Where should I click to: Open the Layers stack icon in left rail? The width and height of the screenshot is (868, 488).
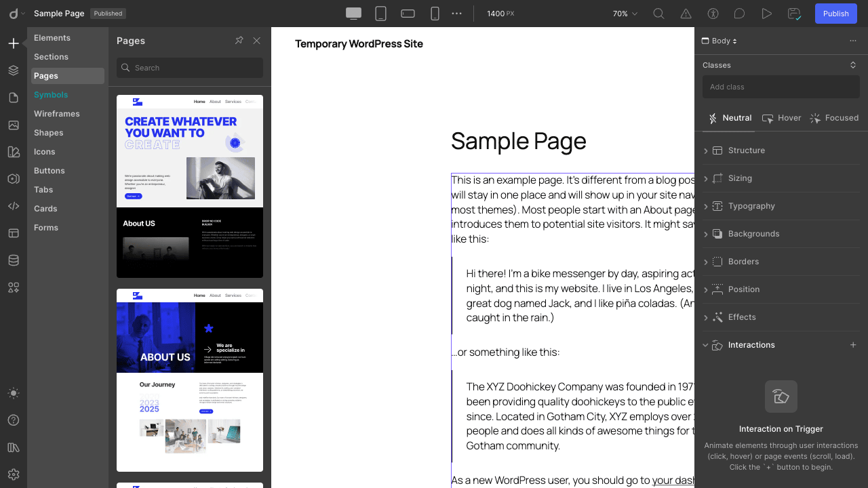(14, 70)
